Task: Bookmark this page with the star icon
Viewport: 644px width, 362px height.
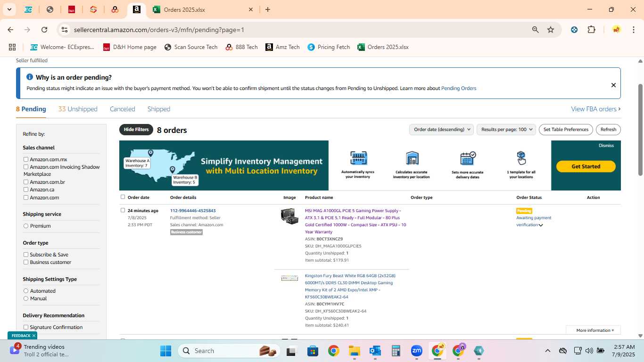Action: point(551,30)
